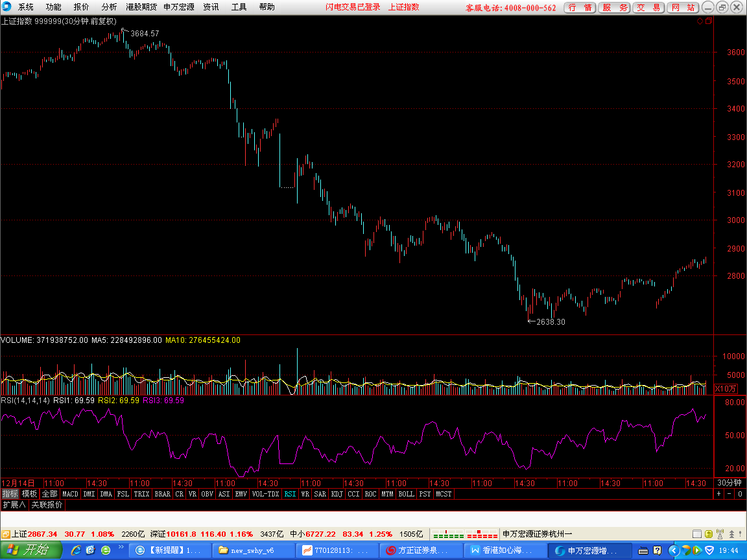Open the 港股期货 menu
Screen dimensions: 747x560
pyautogui.click(x=141, y=7)
